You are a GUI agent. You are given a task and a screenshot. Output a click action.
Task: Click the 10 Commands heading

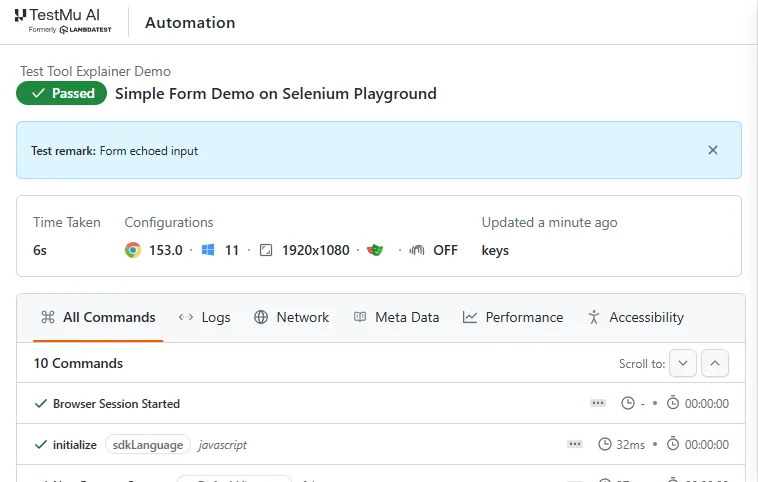78,363
